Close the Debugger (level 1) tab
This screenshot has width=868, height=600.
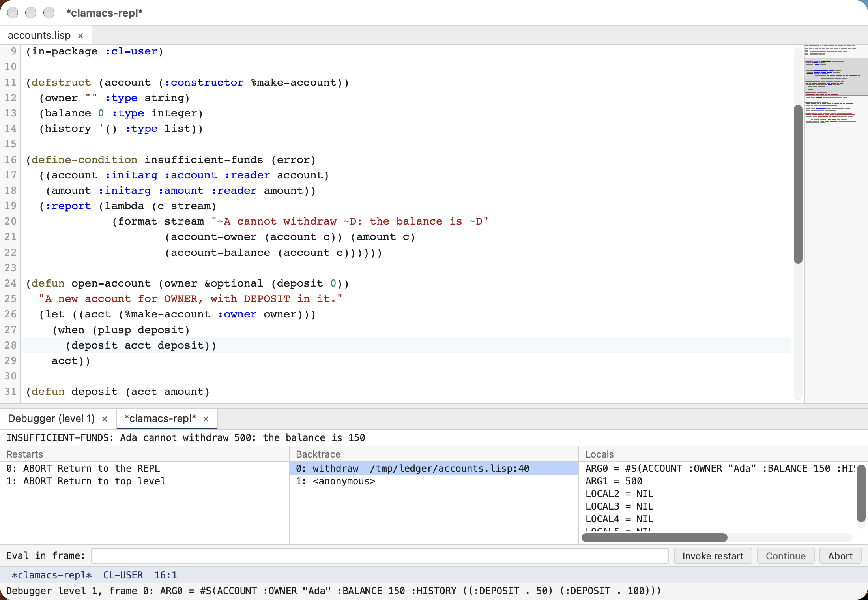click(105, 419)
